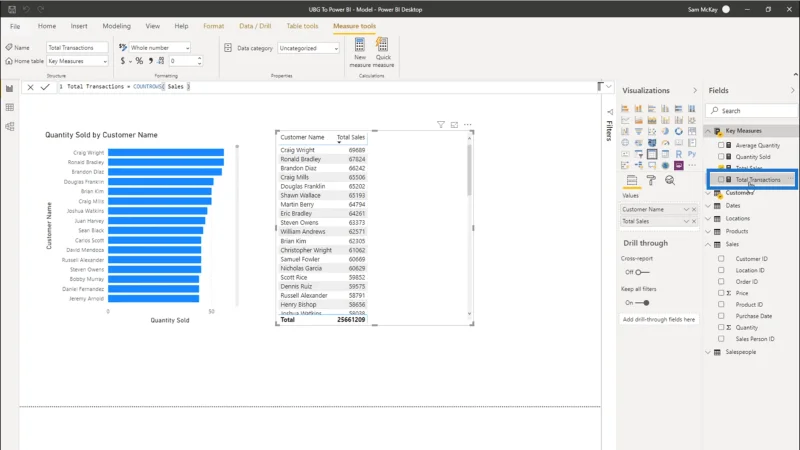Screen dimensions: 800x450
Task: Select the map globe visualization
Action: [625, 142]
